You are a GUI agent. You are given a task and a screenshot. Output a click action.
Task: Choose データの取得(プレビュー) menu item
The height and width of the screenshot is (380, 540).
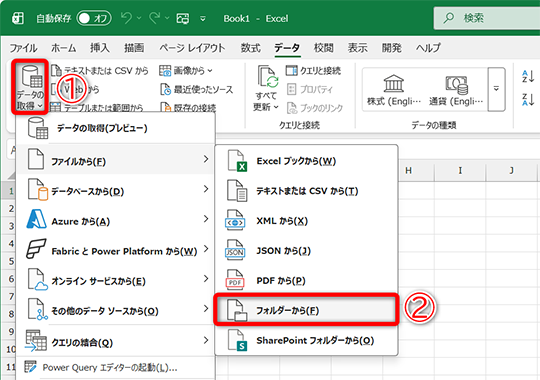pyautogui.click(x=115, y=128)
